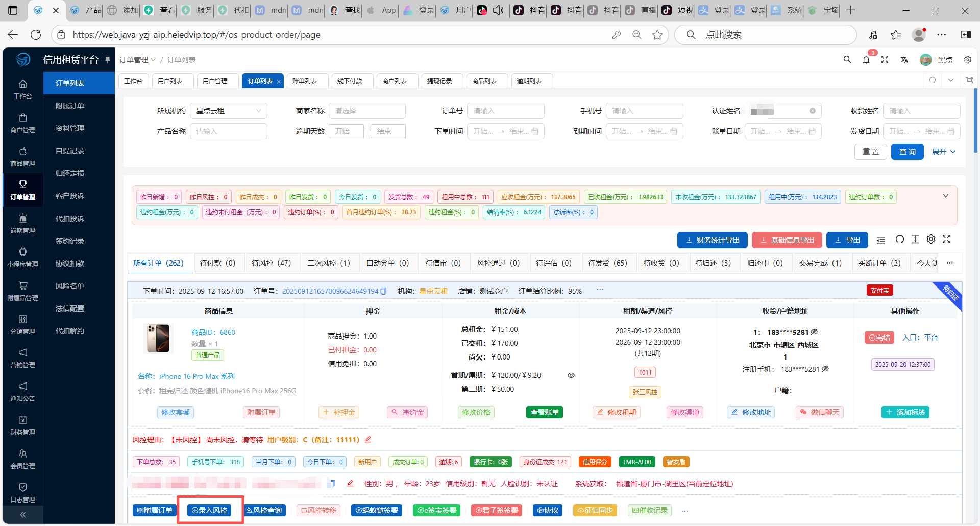Screen dimensions: 980x526
Task: Click the blue 查询 button
Action: pyautogui.click(x=907, y=152)
